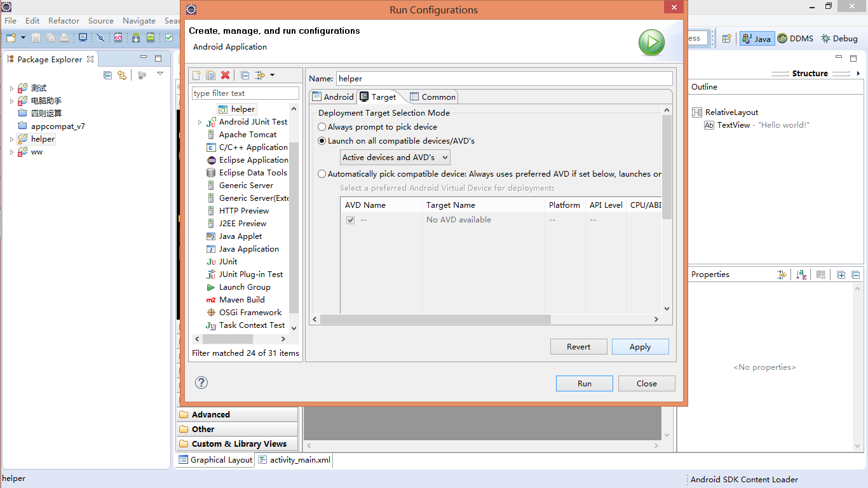Open the New wizard dropdown arrow
The height and width of the screenshot is (488, 868).
[x=23, y=38]
